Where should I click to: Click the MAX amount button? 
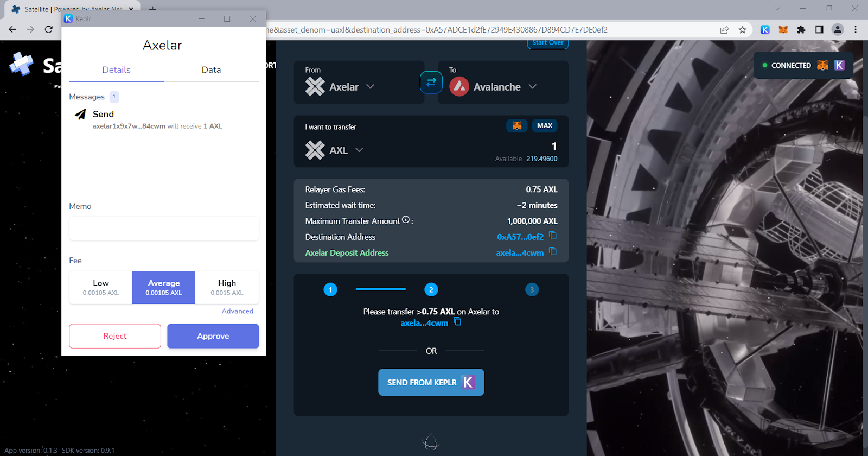coord(545,126)
